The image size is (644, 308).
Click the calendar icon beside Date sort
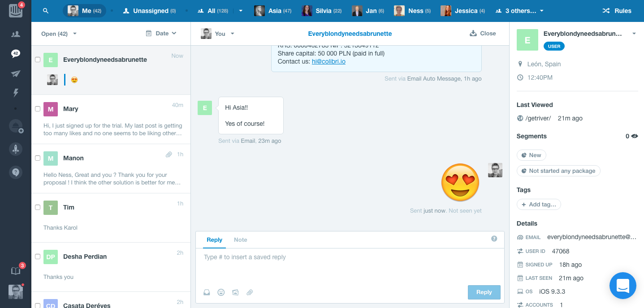pos(149,33)
